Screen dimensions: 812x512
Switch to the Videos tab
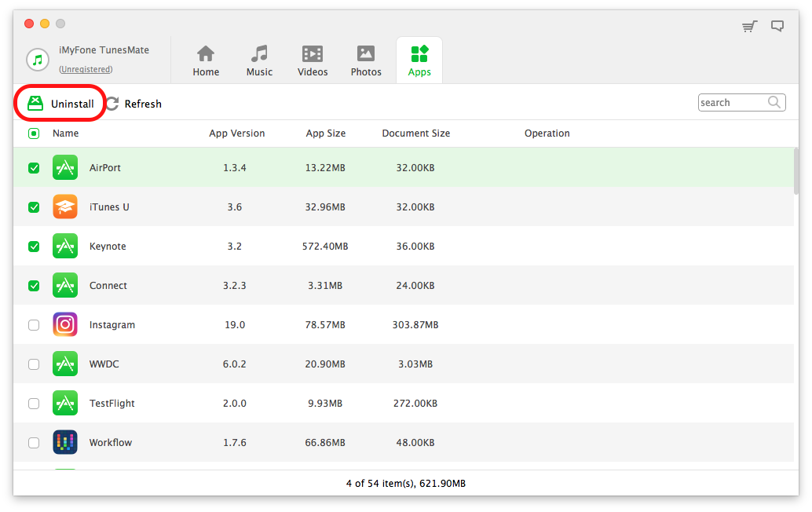click(313, 60)
